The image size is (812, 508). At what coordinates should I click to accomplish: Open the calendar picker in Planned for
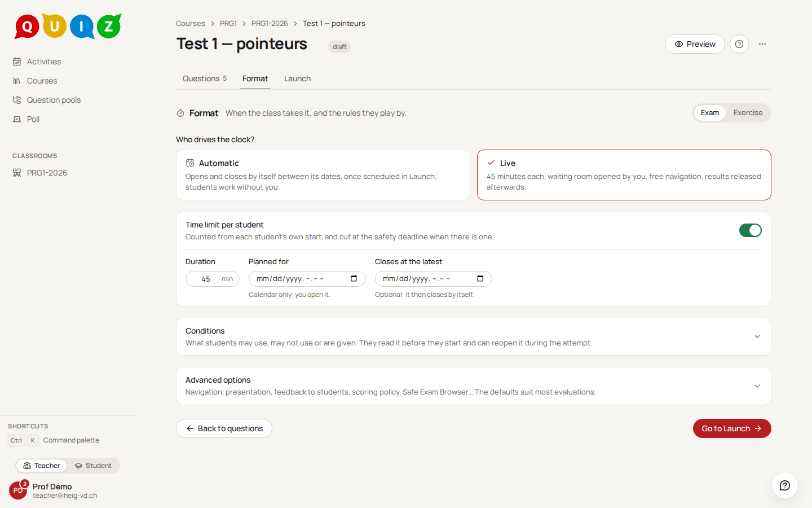pyautogui.click(x=354, y=279)
